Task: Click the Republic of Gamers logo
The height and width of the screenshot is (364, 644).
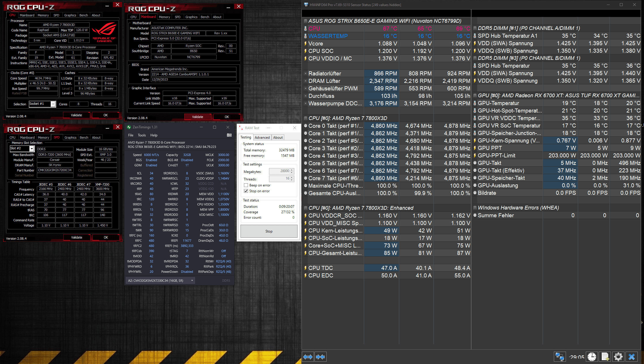Action: click(x=104, y=32)
